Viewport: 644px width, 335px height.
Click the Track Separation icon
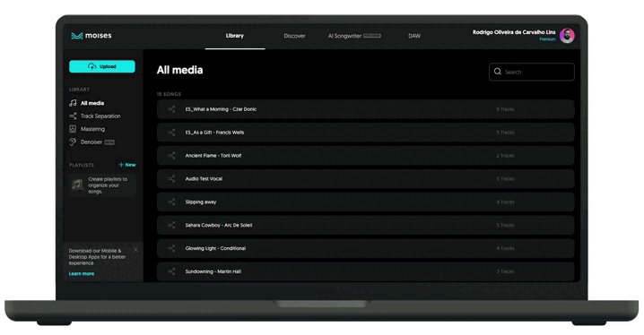[73, 116]
